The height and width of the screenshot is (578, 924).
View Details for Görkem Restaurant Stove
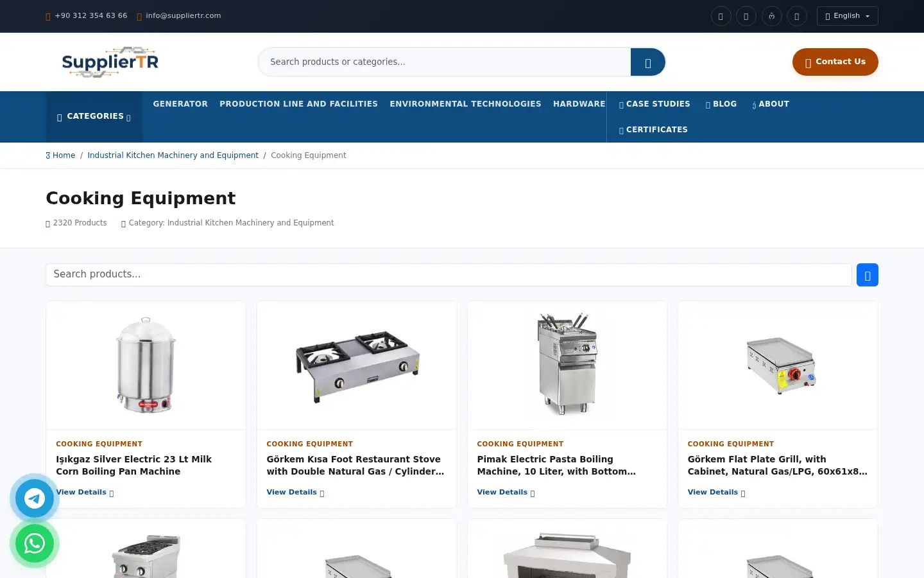pos(295,493)
